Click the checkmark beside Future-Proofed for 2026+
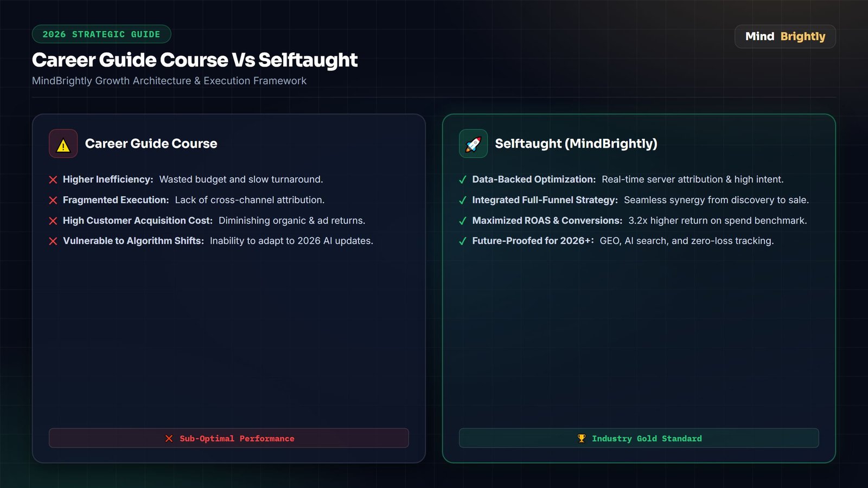This screenshot has height=488, width=868. tap(463, 241)
